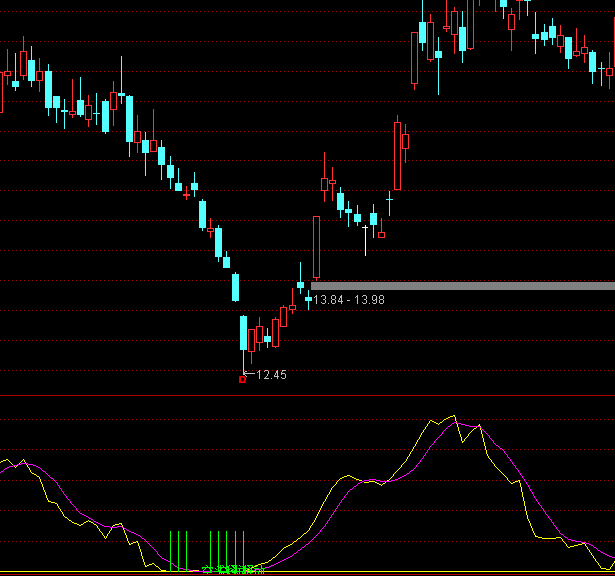Screen dimensions: 615x576
Task: Select the tall red candle right of the doji
Action: click(399, 156)
